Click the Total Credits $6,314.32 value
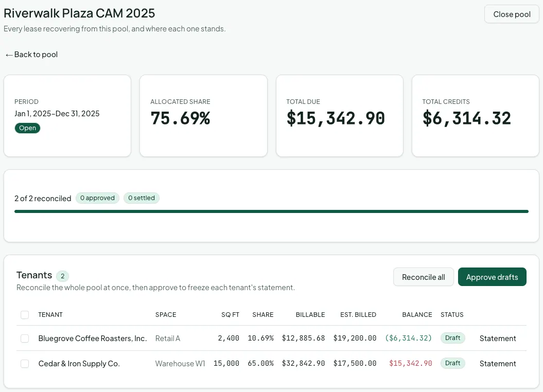Screen dimensions: 543x392 tap(466, 118)
